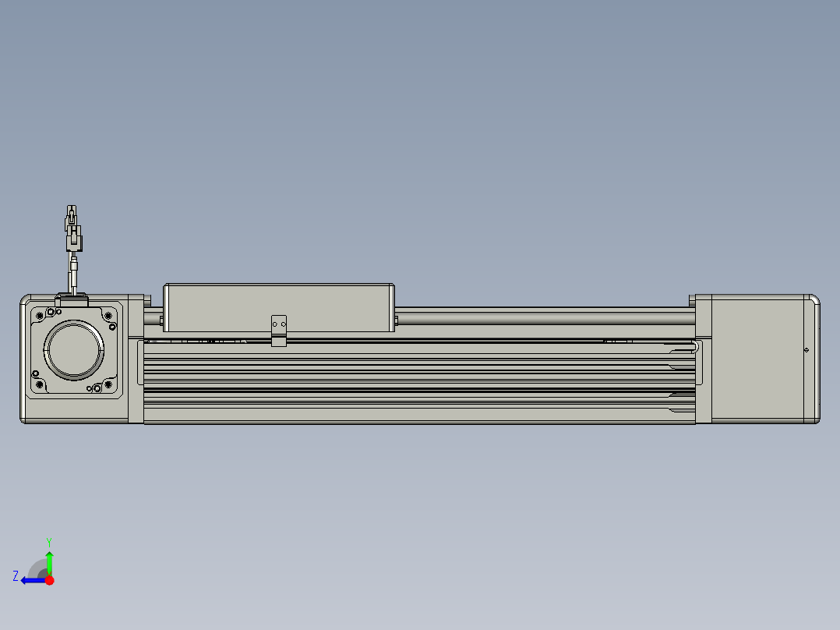
Task: Select the slider carriage block on the rail
Action: coord(279,308)
